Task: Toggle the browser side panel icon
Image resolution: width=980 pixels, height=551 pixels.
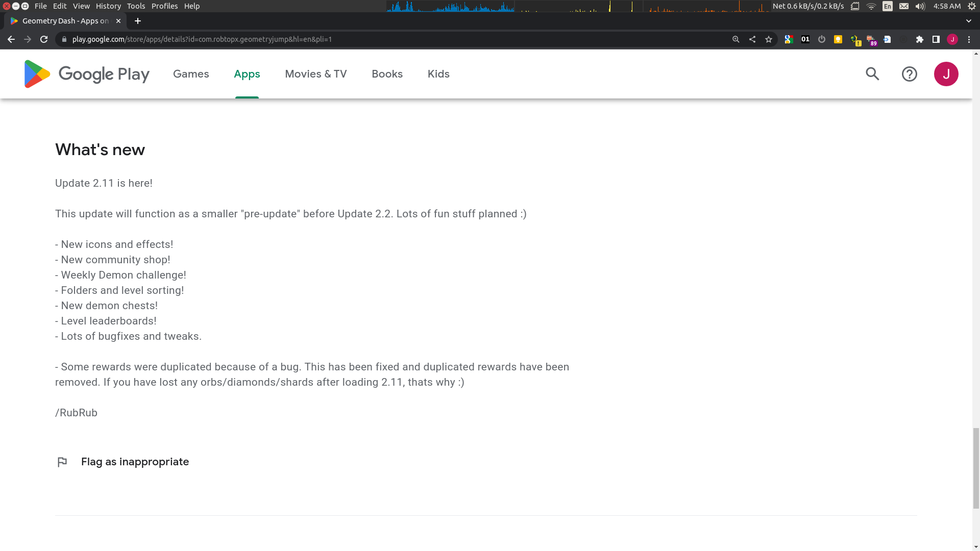Action: 936,39
